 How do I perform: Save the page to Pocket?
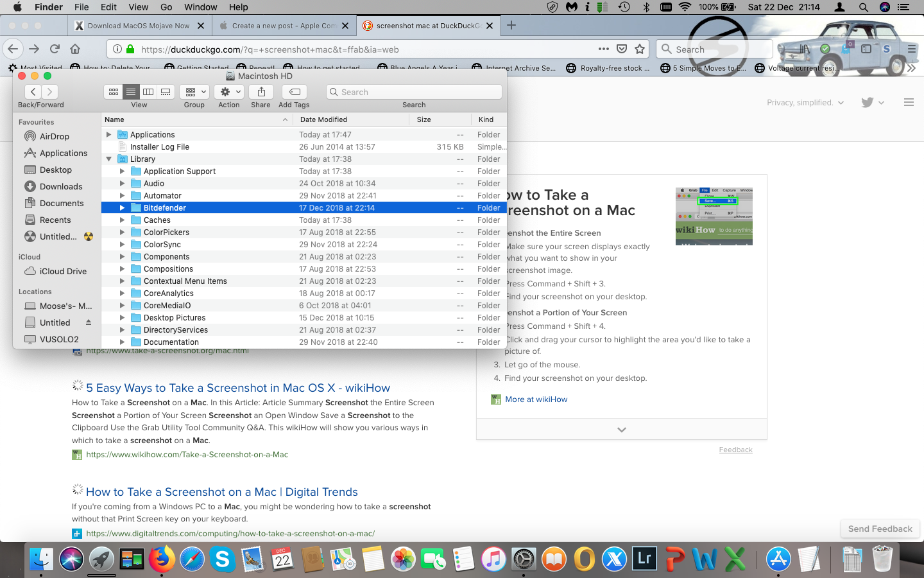[622, 49]
